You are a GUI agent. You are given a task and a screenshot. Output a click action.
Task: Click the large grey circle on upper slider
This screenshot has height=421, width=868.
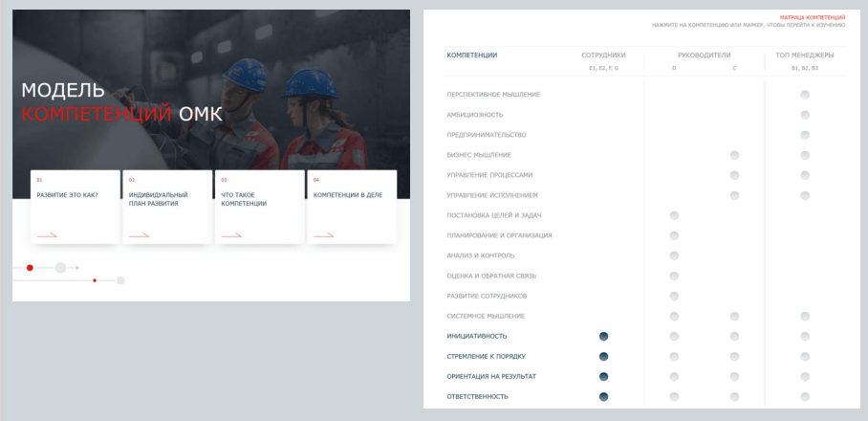click(x=61, y=268)
